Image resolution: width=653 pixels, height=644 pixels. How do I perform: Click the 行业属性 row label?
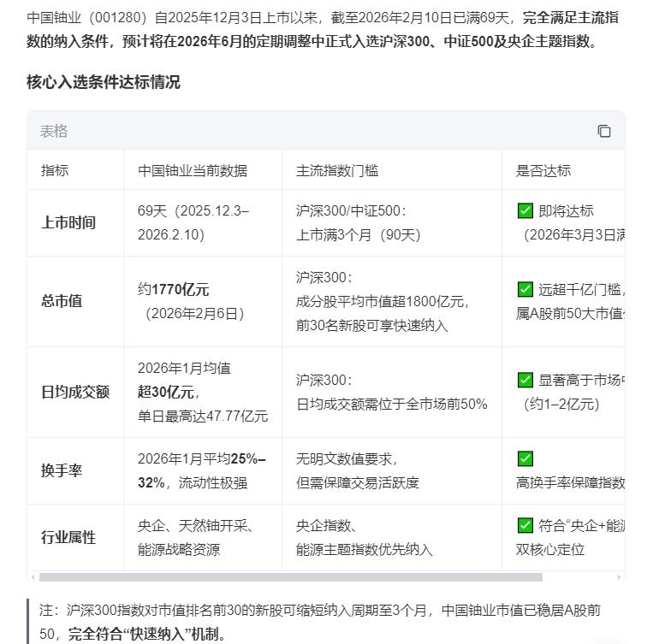pos(68,537)
